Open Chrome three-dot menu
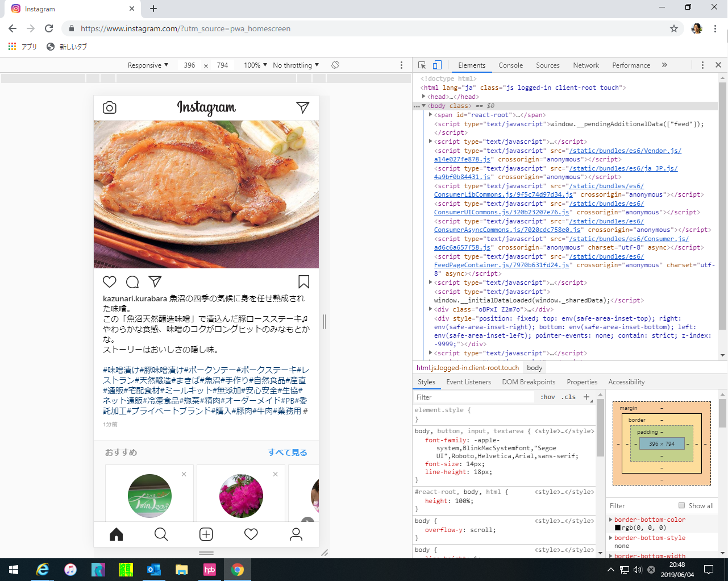Image resolution: width=728 pixels, height=581 pixels. click(x=715, y=28)
